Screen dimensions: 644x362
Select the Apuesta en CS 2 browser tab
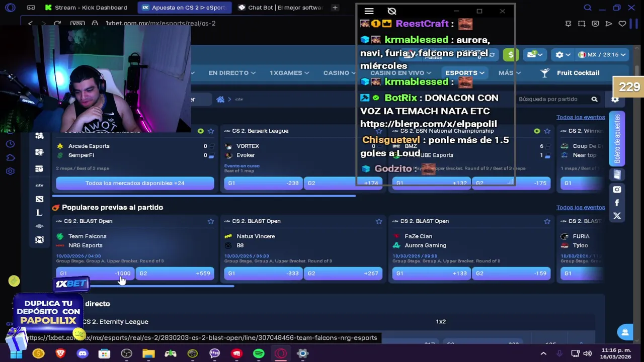(184, 8)
